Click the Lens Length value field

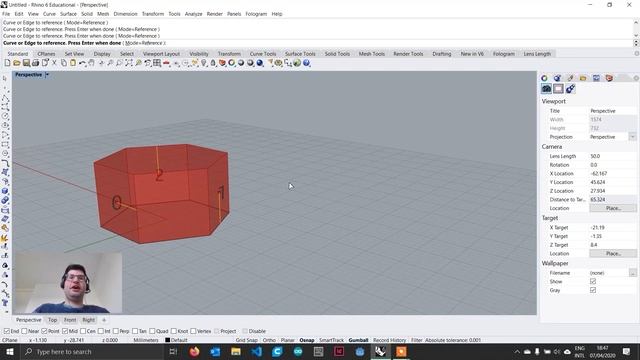612,156
